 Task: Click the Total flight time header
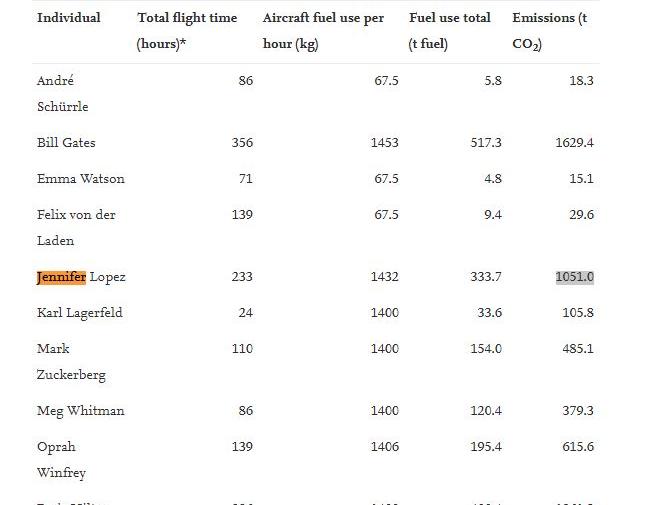tap(187, 31)
